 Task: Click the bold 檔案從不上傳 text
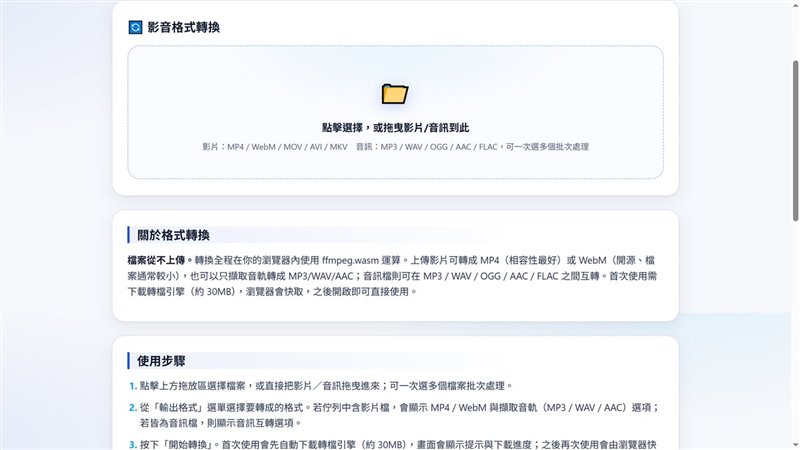(156, 260)
